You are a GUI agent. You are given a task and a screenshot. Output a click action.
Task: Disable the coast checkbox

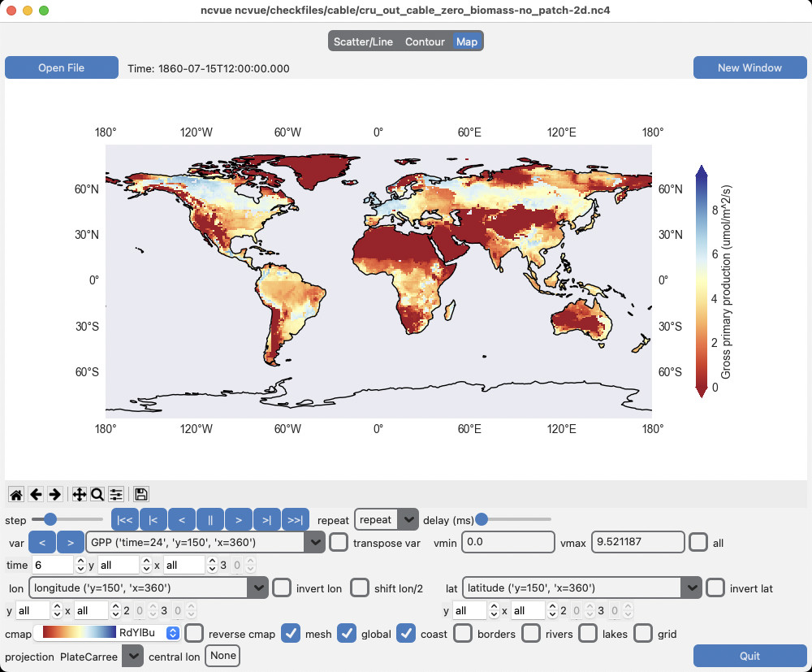coord(406,633)
